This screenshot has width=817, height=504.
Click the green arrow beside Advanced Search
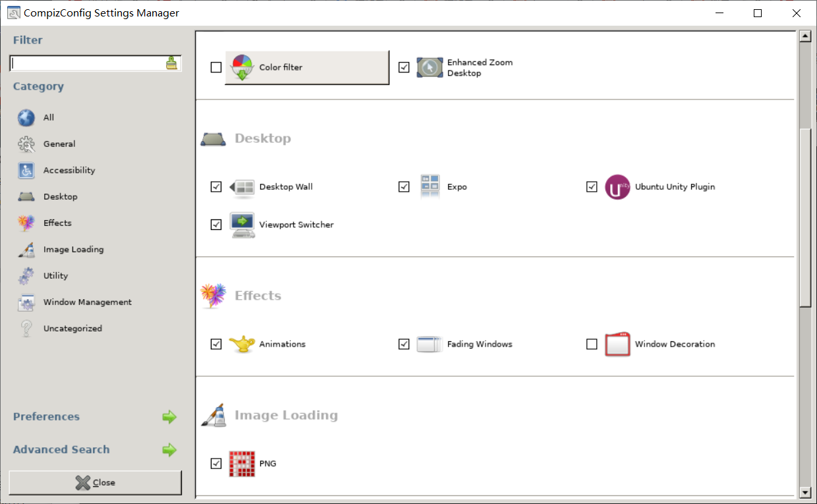pos(169,450)
